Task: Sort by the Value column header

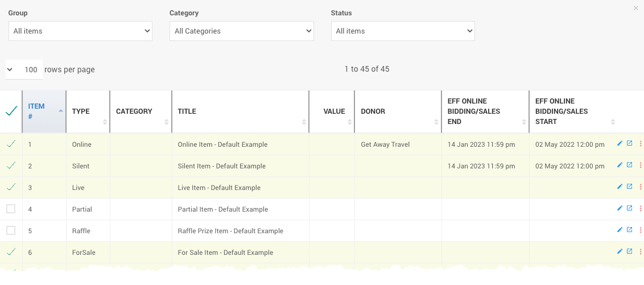Action: point(333,111)
